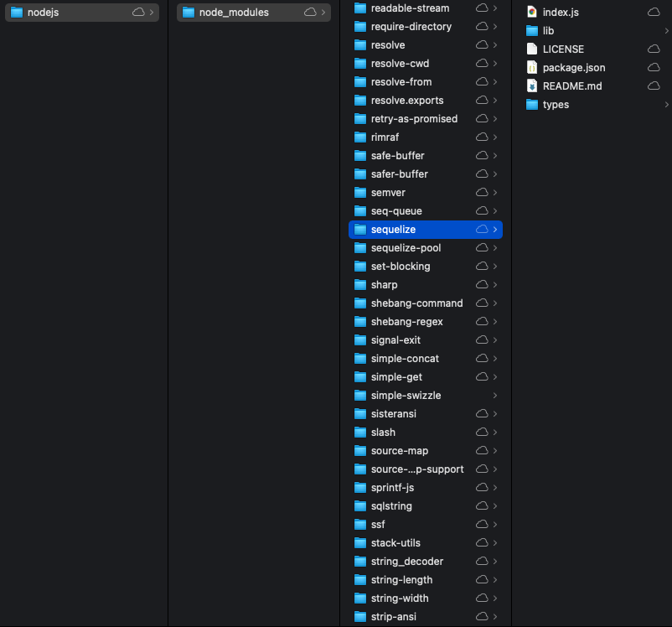
Task: Click the cloud icon beside ssf
Action: click(482, 525)
